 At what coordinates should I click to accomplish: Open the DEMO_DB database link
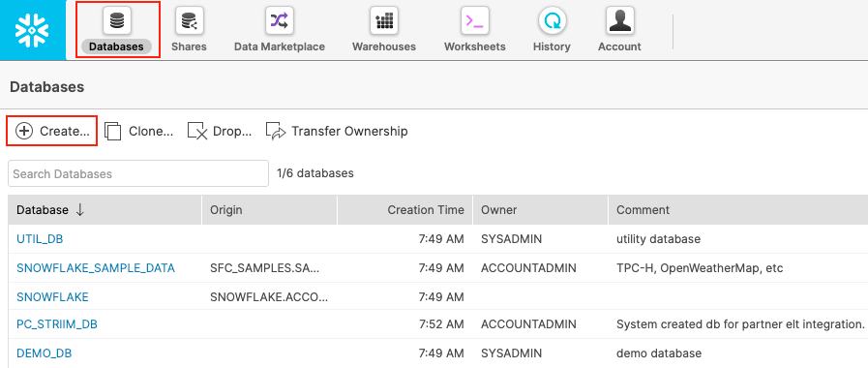tap(45, 353)
